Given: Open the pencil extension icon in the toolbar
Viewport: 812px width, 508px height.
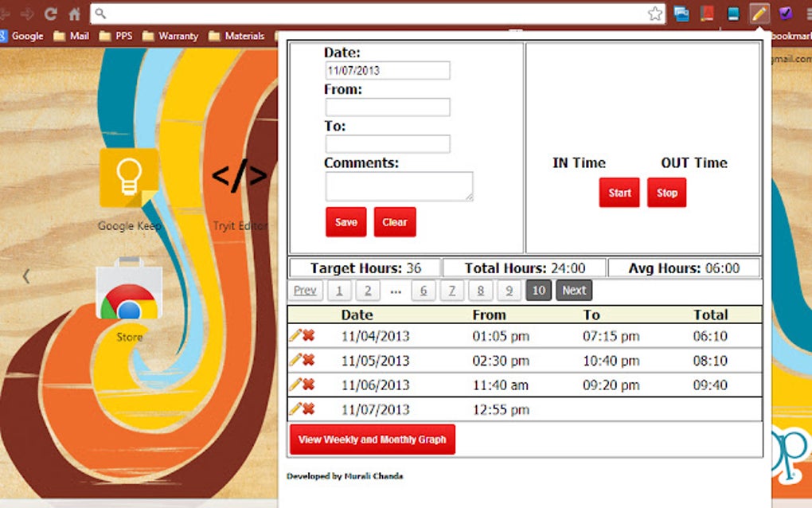Looking at the screenshot, I should 759,14.
